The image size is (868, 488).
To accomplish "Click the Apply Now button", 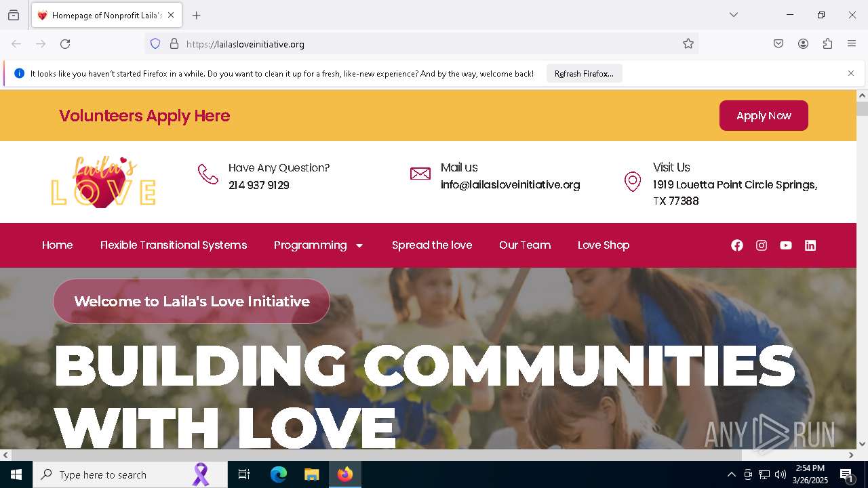I will point(764,116).
